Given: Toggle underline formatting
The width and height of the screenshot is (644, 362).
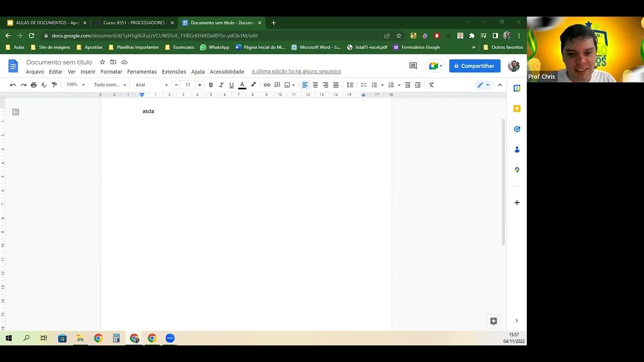Looking at the screenshot, I should (x=231, y=85).
